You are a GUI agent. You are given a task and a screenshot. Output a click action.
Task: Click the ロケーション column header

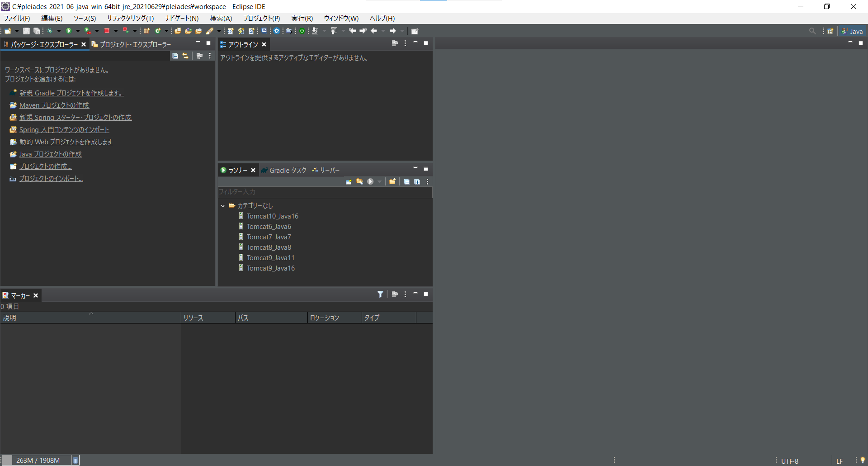click(335, 318)
